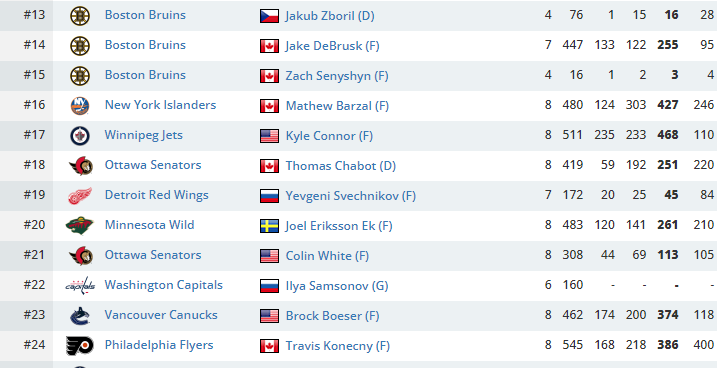Open Brock Boeser player link

tap(332, 315)
